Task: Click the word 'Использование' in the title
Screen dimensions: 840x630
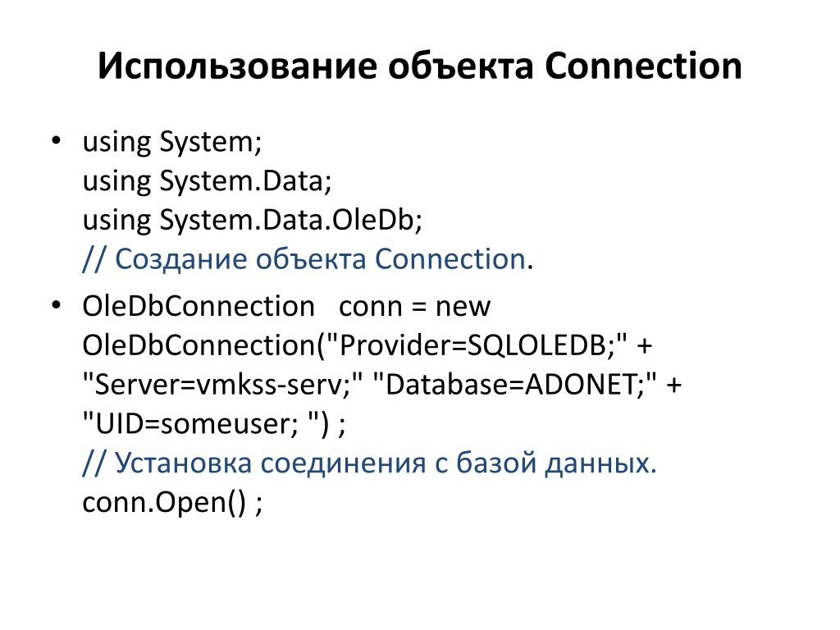Action: tap(238, 66)
